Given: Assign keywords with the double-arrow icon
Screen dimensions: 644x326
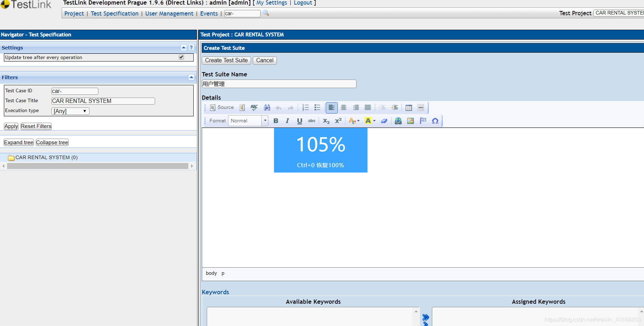Looking at the screenshot, I should [x=426, y=318].
